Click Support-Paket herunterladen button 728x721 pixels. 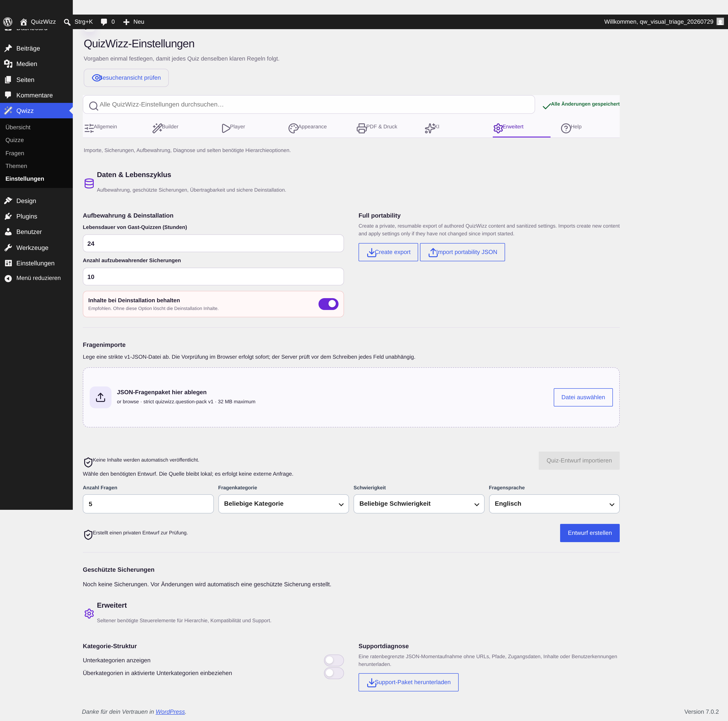[408, 682]
